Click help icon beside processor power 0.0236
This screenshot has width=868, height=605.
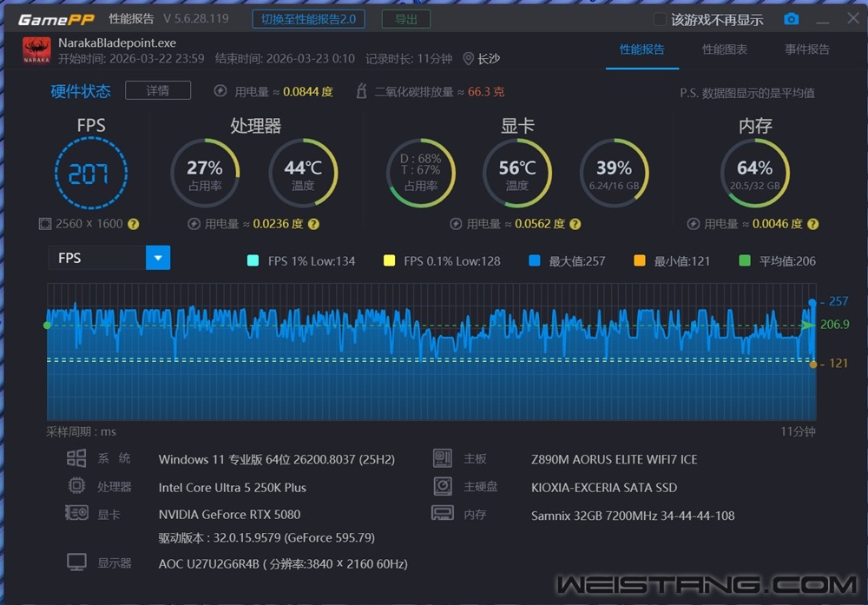point(313,224)
